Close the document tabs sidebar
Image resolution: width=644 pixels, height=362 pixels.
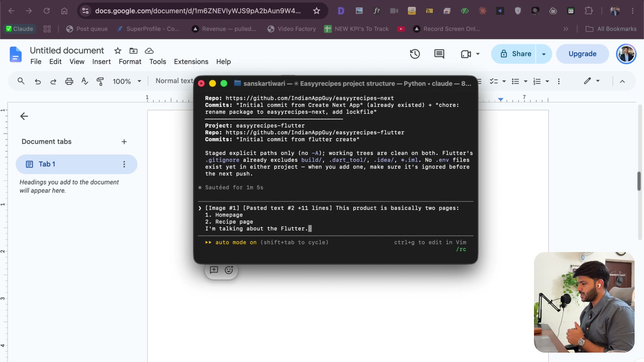[24, 116]
